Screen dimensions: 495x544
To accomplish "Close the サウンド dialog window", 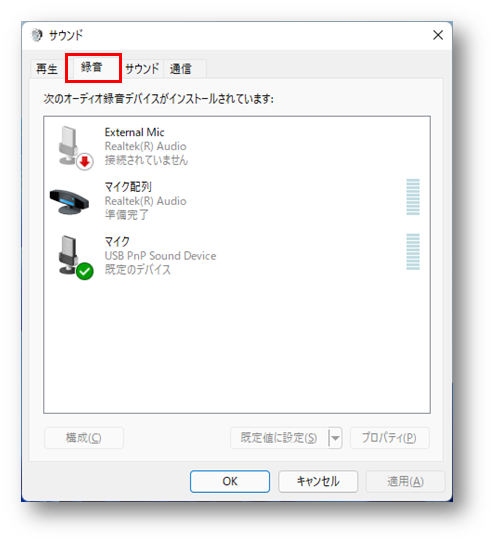I will [438, 35].
